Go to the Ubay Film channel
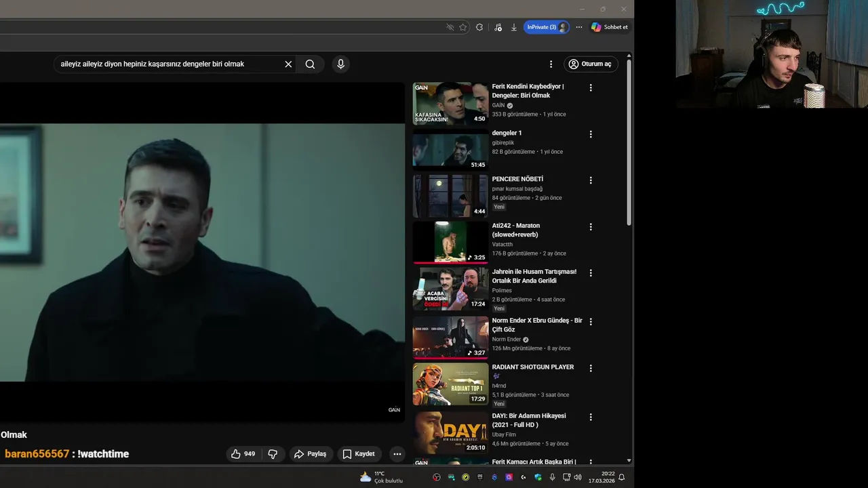868x488 pixels. tap(504, 434)
